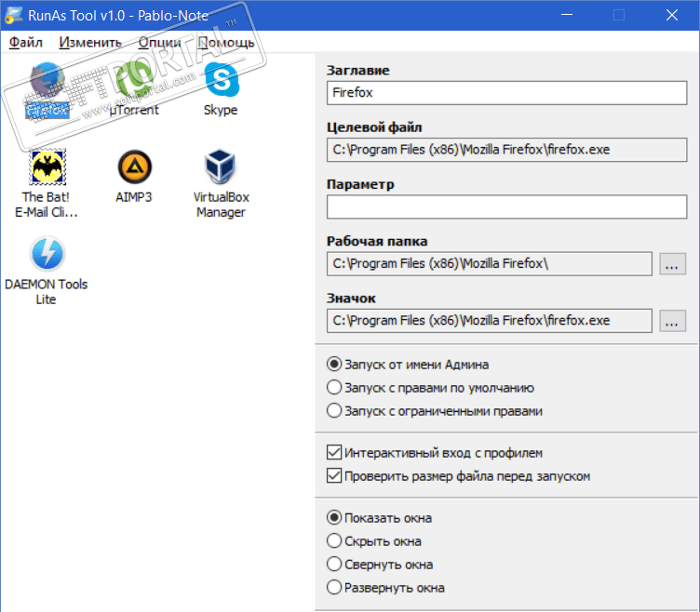The height and width of the screenshot is (612, 700).
Task: Click the Целевой файл path field
Action: pos(506,150)
